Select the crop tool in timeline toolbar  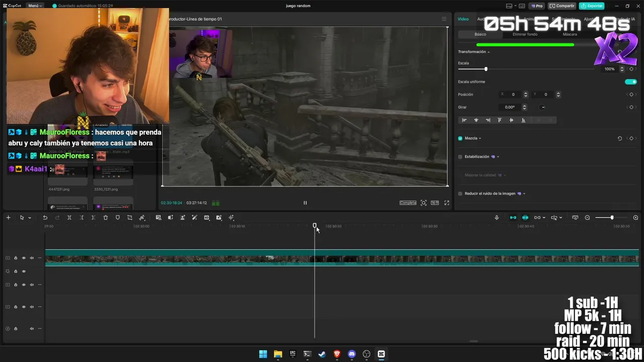point(130,218)
